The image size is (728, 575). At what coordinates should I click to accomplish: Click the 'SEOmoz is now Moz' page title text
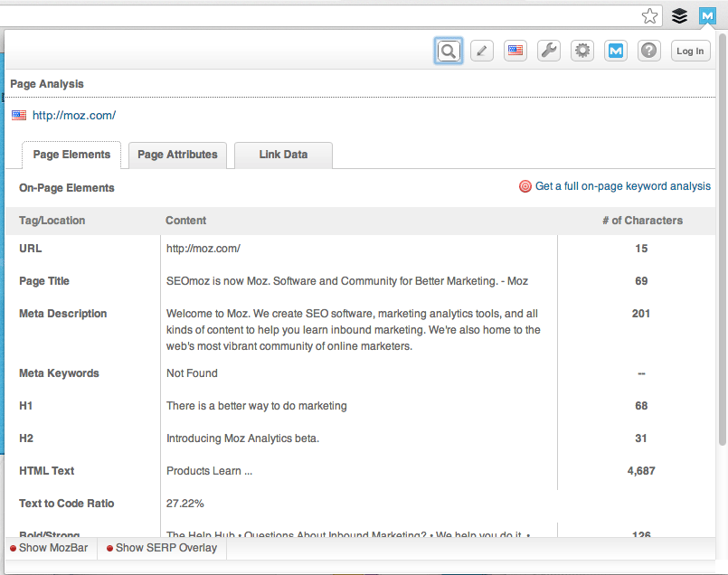coord(347,281)
